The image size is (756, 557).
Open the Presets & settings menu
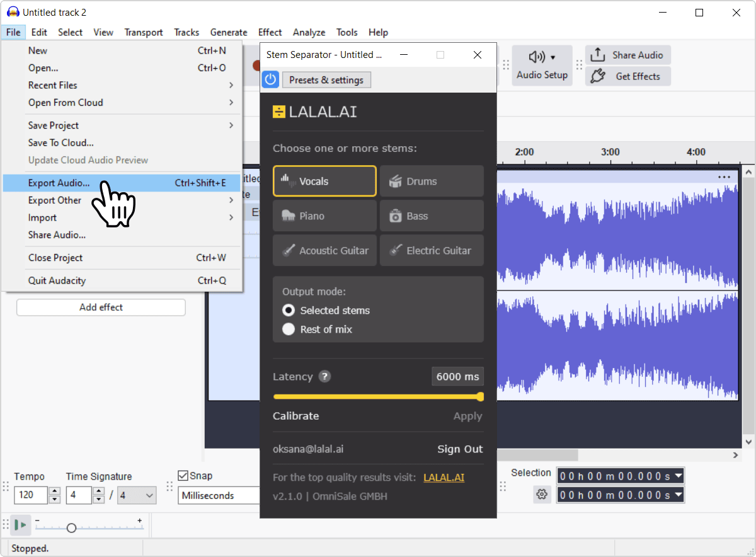326,80
